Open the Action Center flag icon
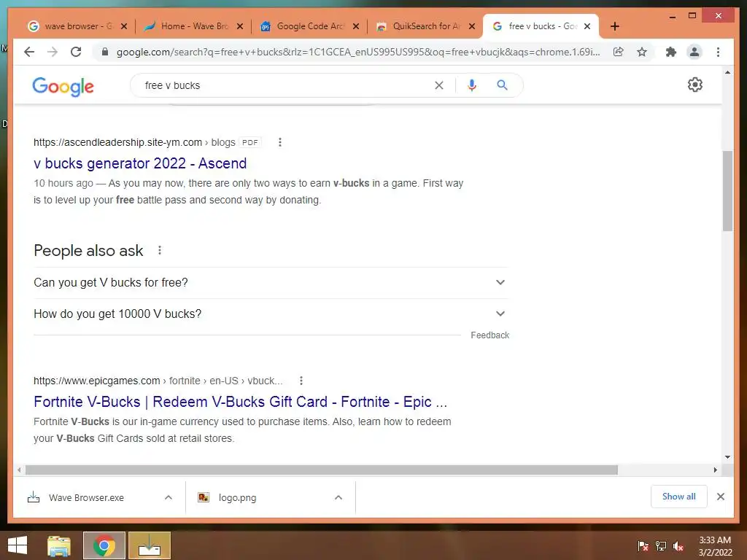 pyautogui.click(x=643, y=546)
